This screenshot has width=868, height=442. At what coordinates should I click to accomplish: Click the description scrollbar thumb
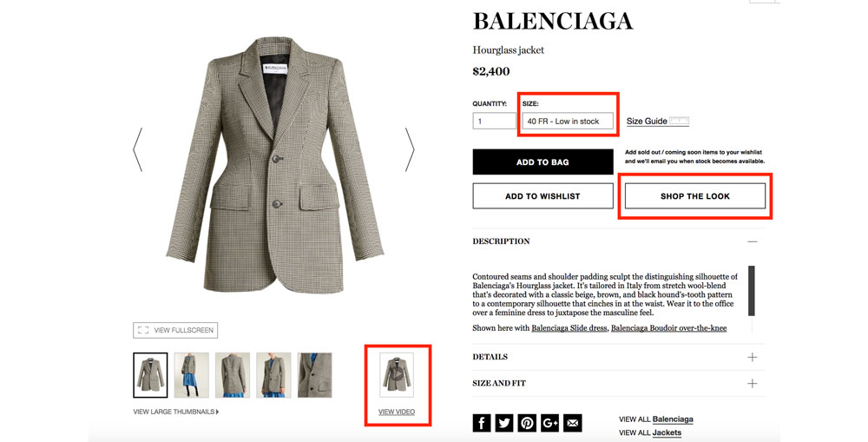pyautogui.click(x=751, y=290)
